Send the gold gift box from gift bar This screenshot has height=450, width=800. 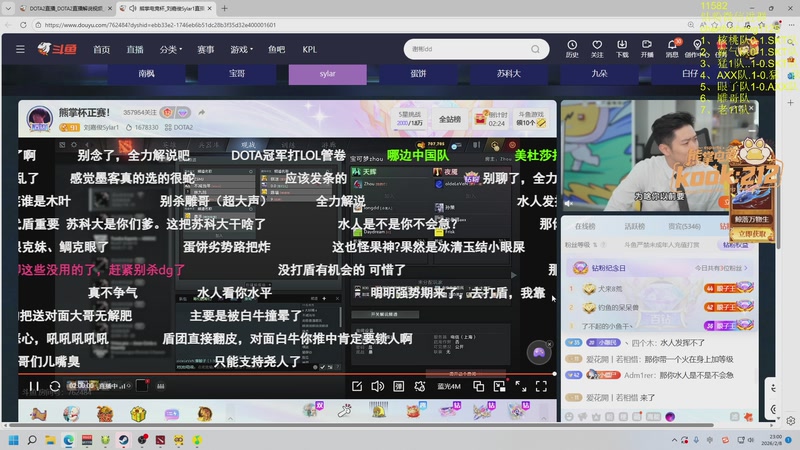pyautogui.click(x=138, y=414)
